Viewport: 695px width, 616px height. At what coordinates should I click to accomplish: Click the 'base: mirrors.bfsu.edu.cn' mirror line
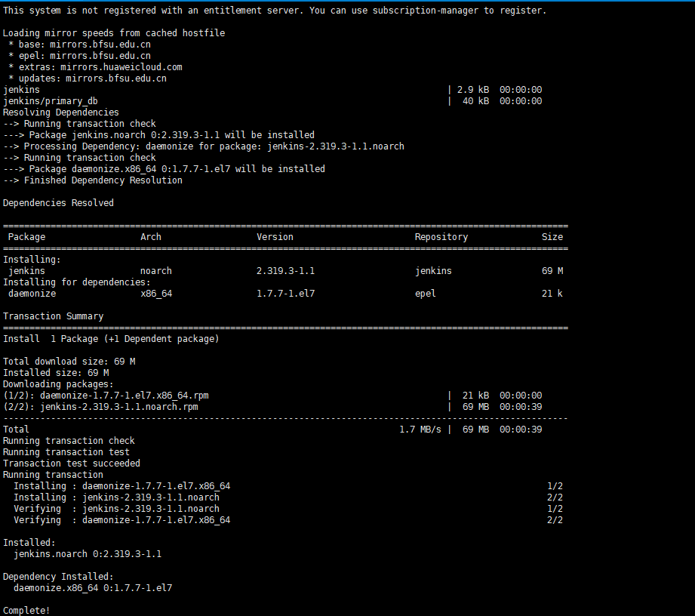(x=80, y=45)
